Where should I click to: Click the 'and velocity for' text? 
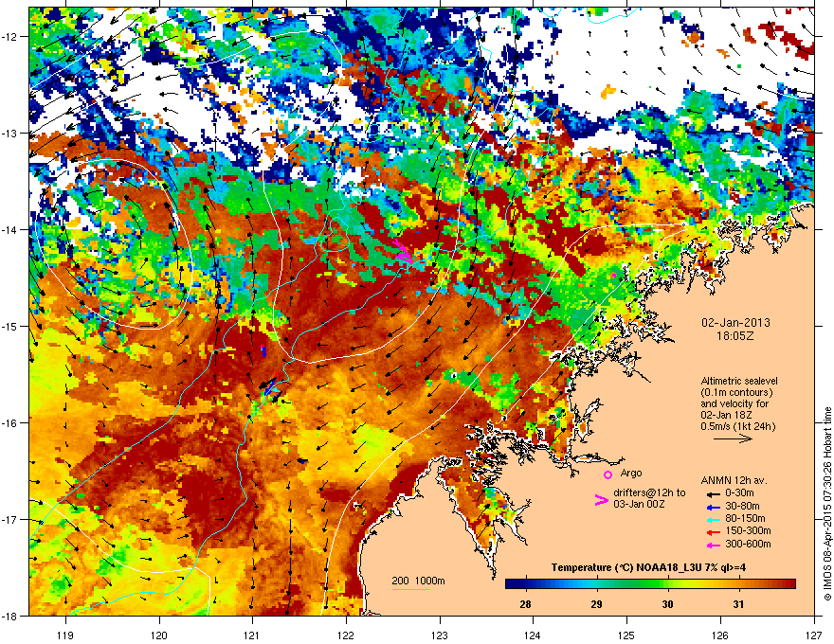click(734, 403)
